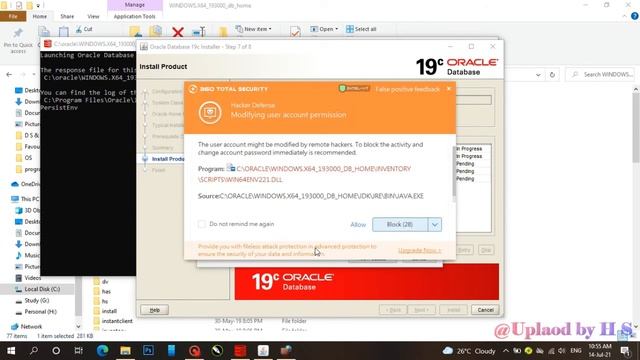
Task: Close the 360 Total Security popup
Action: (x=449, y=89)
